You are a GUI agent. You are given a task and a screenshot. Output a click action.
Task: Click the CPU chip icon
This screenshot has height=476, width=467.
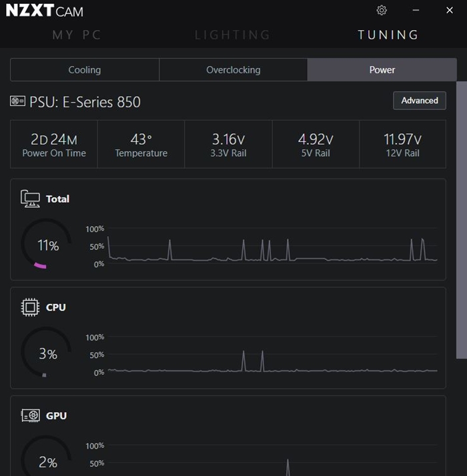pos(30,307)
